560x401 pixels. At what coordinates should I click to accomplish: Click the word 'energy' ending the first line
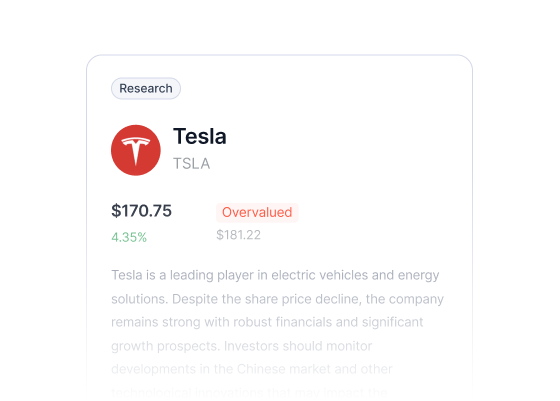(x=419, y=276)
